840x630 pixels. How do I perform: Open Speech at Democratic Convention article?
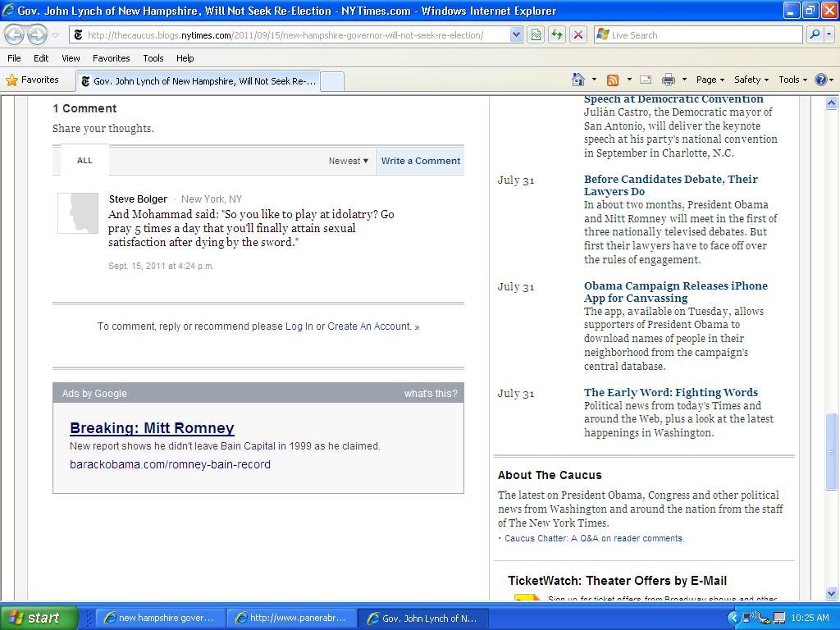click(x=673, y=99)
